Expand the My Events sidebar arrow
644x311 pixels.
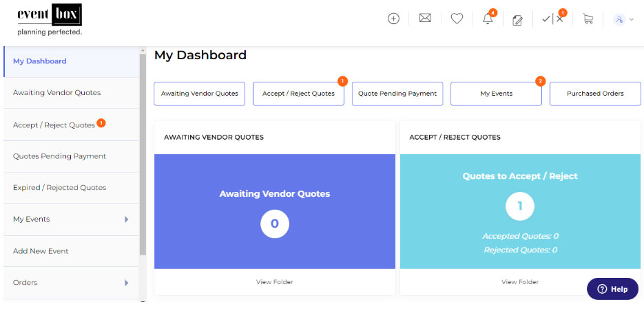pyautogui.click(x=126, y=219)
